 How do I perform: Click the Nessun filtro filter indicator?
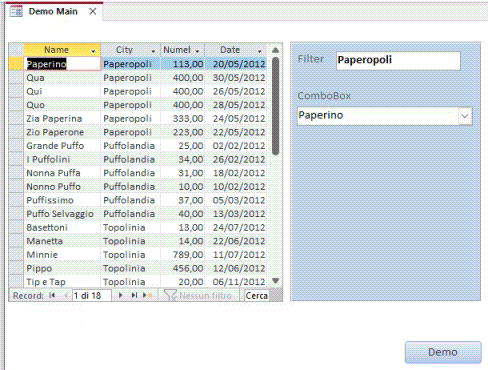(198, 295)
